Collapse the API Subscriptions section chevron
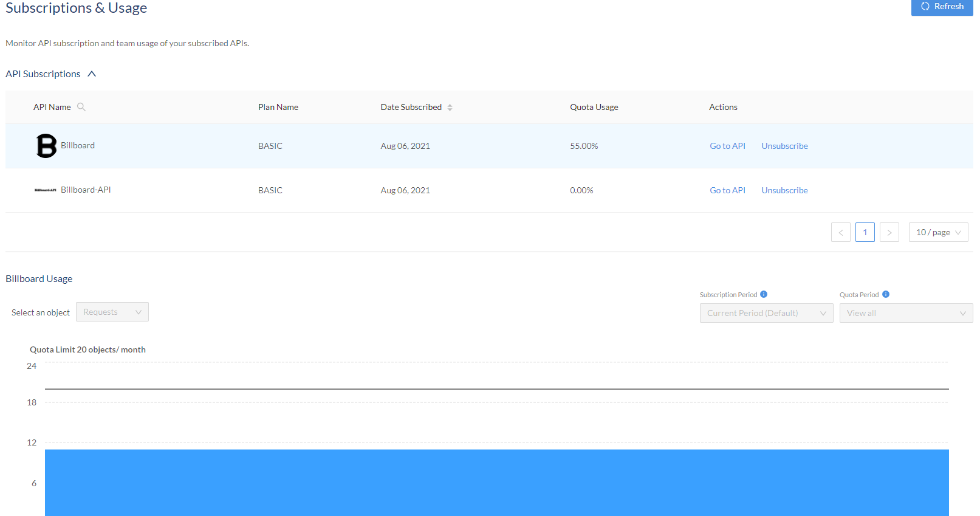 pyautogui.click(x=92, y=74)
